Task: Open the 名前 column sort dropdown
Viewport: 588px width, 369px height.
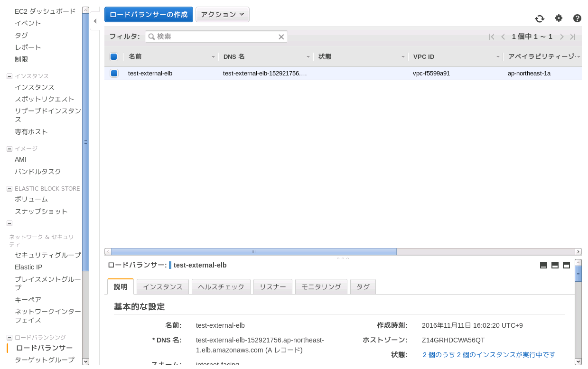Action: 213,57
